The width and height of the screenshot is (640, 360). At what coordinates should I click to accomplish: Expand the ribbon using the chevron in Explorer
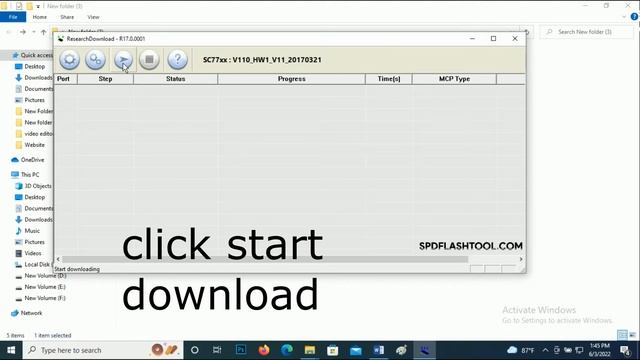(x=624, y=17)
